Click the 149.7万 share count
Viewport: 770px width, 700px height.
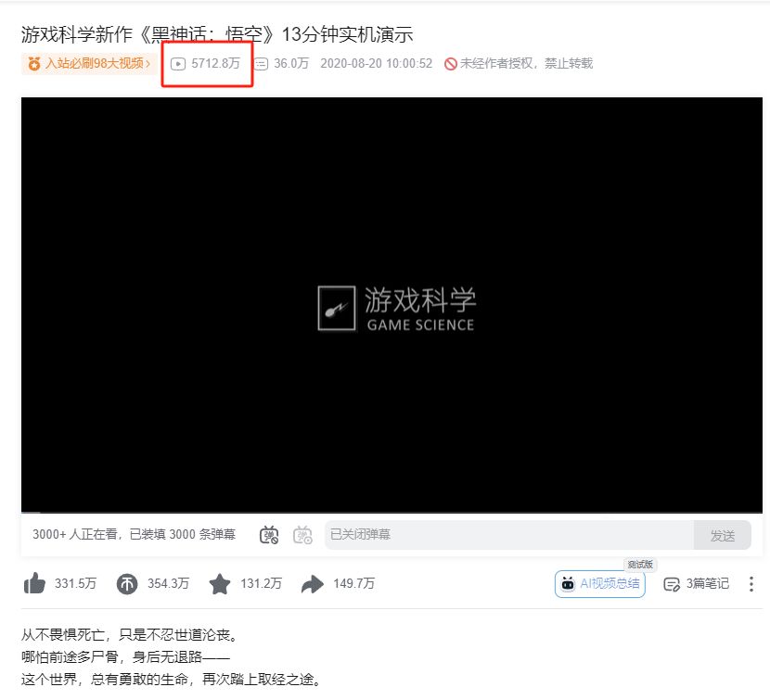[353, 583]
